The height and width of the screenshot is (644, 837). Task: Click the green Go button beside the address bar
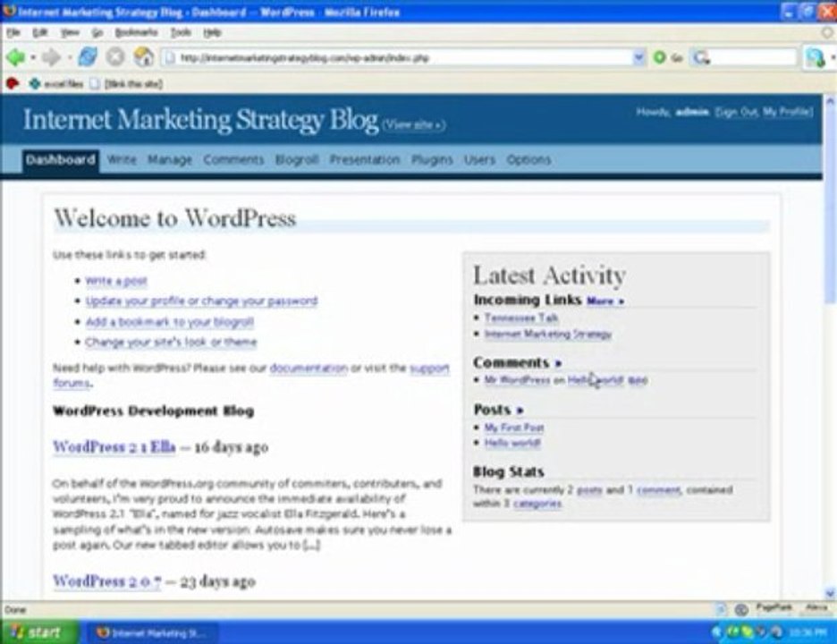667,57
